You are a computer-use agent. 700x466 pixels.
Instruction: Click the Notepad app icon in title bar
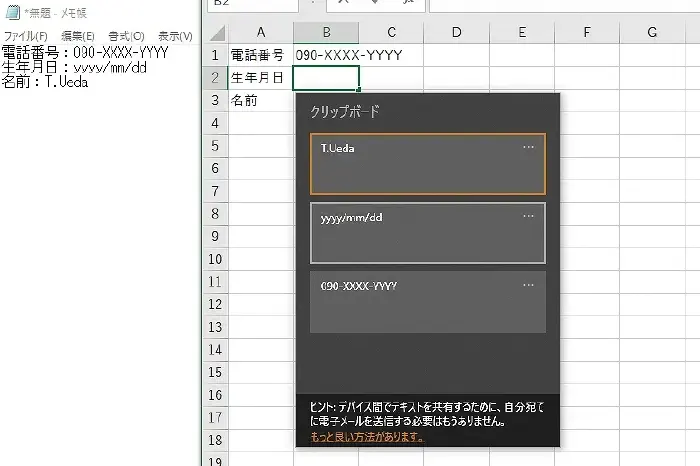point(12,12)
